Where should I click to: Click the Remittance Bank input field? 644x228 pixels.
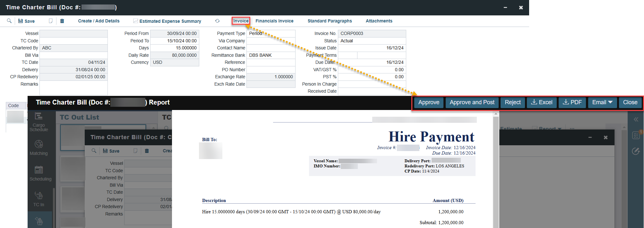270,55
